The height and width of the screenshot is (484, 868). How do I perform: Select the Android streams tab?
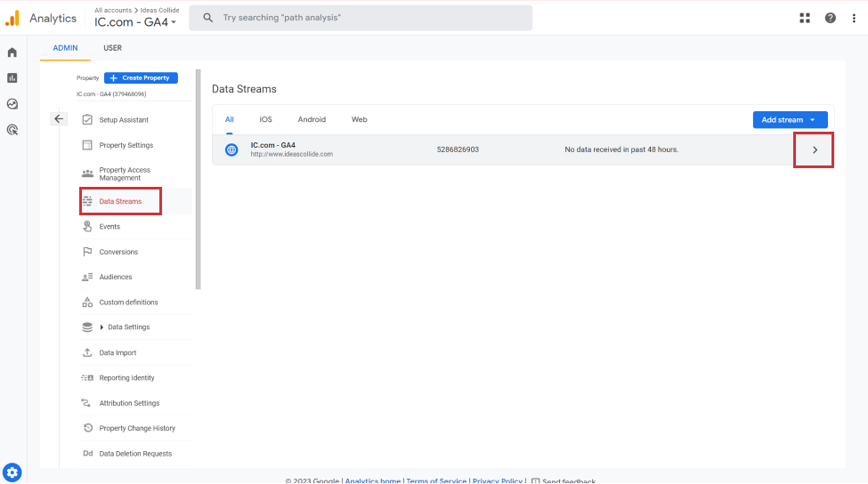pos(312,119)
